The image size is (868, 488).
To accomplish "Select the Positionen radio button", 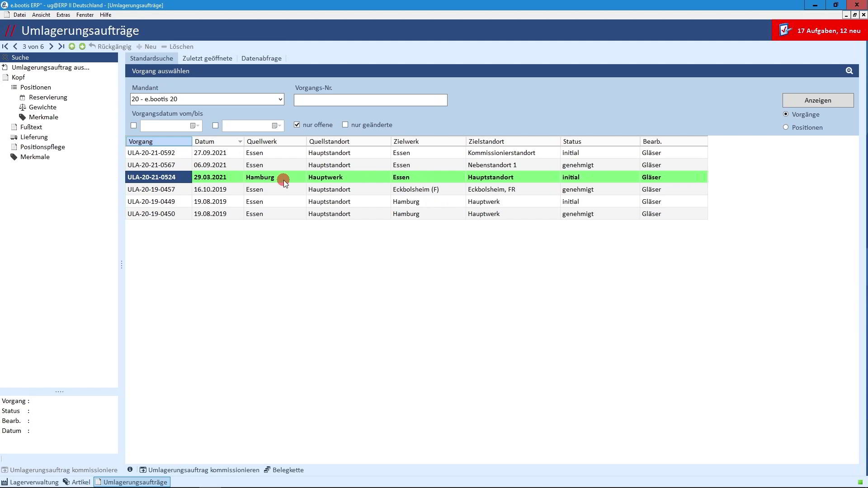I will (786, 127).
